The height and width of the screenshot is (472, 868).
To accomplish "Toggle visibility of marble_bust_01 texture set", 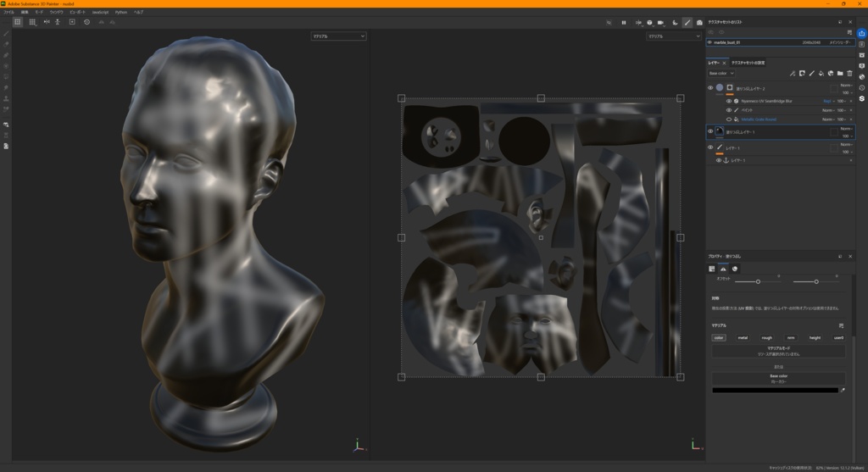I will [x=709, y=42].
